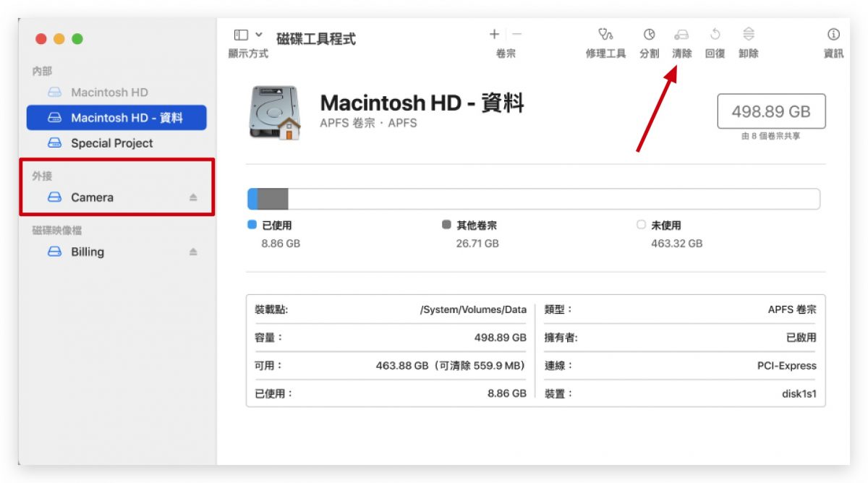Click the 8.86 GB used value under 已使用
Screen dimensions: 868x483
[x=281, y=244]
